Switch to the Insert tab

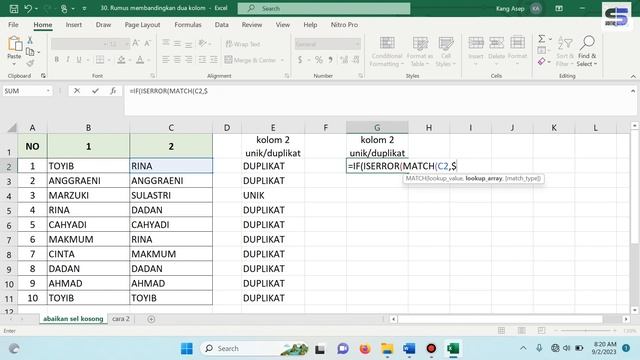[74, 25]
